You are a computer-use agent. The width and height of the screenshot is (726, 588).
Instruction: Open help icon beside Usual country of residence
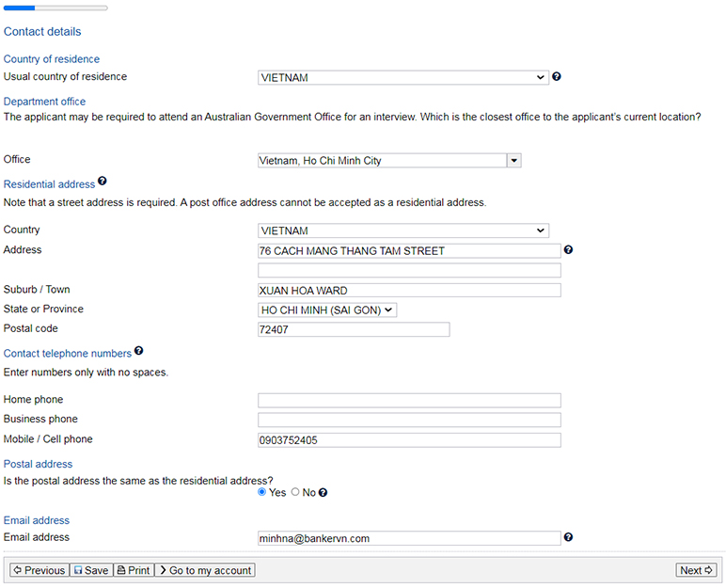pos(557,76)
